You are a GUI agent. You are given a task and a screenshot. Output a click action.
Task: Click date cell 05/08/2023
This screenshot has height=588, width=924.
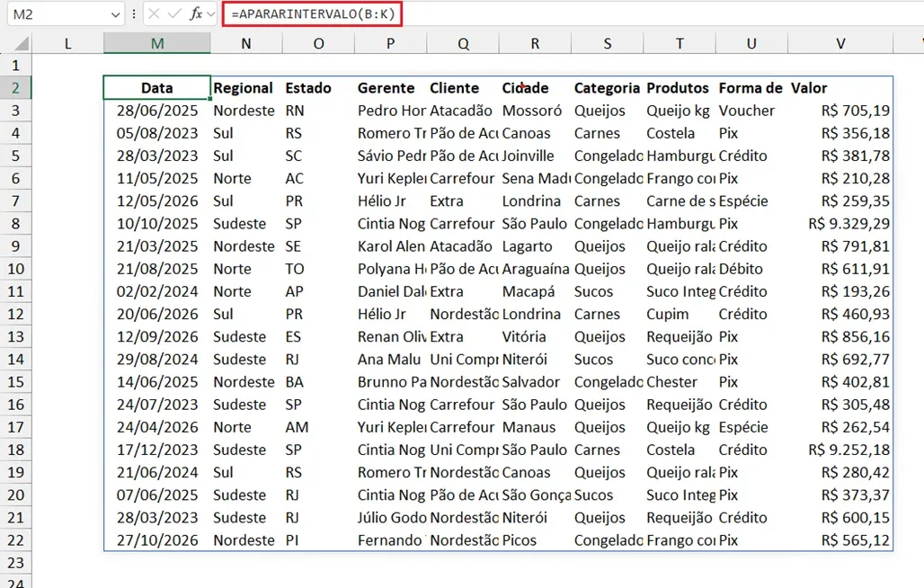[x=157, y=133]
